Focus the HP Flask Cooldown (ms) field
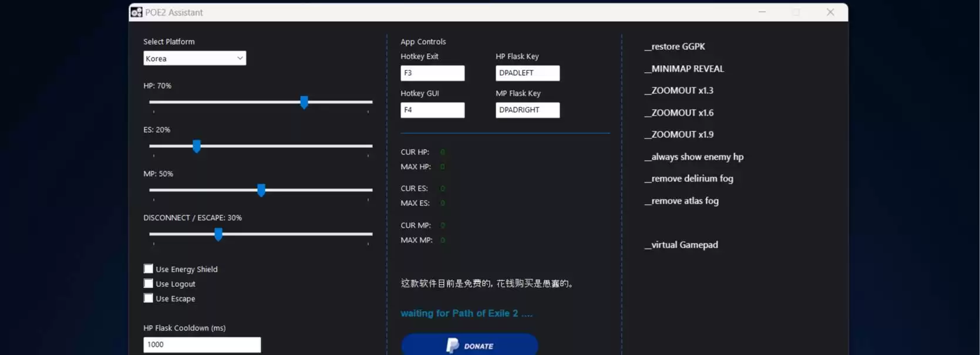The image size is (980, 355). 202,344
